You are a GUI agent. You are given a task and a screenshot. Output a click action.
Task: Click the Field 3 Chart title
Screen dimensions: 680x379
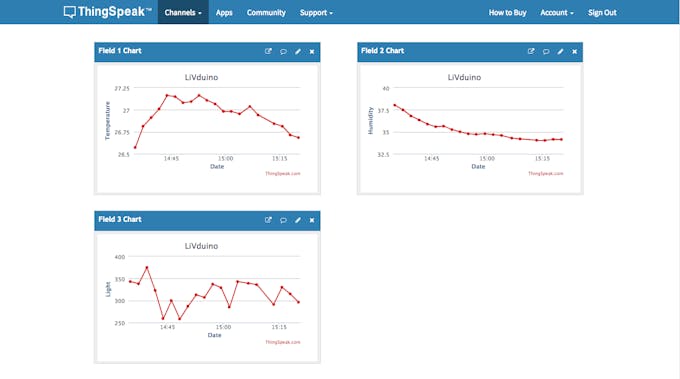pos(120,219)
